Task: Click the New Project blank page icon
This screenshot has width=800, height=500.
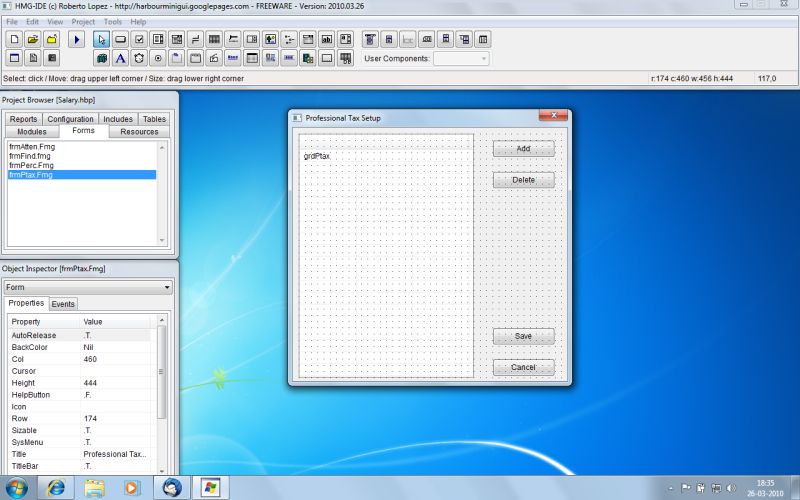Action: pos(14,39)
